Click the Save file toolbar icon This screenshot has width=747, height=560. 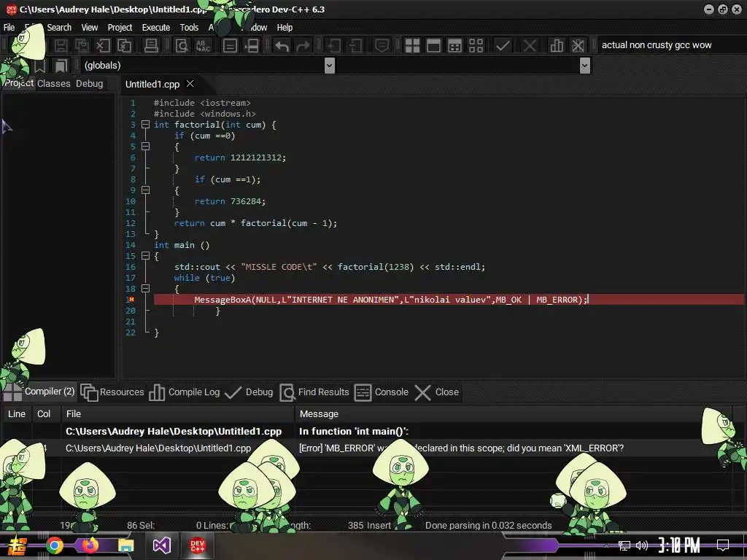pyautogui.click(x=61, y=46)
